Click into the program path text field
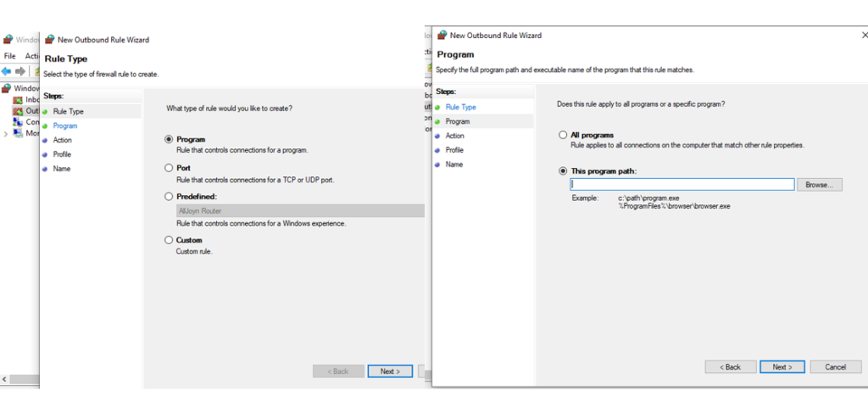868x413 pixels. click(682, 185)
